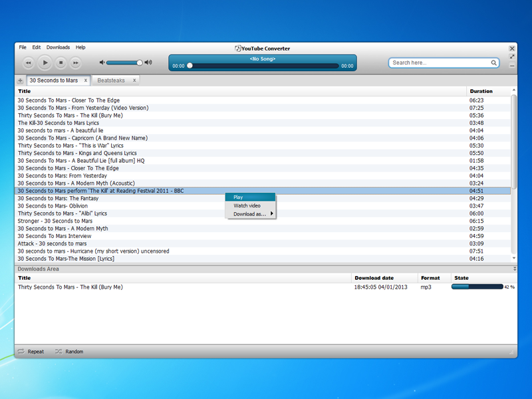Open the File menu

coord(23,47)
